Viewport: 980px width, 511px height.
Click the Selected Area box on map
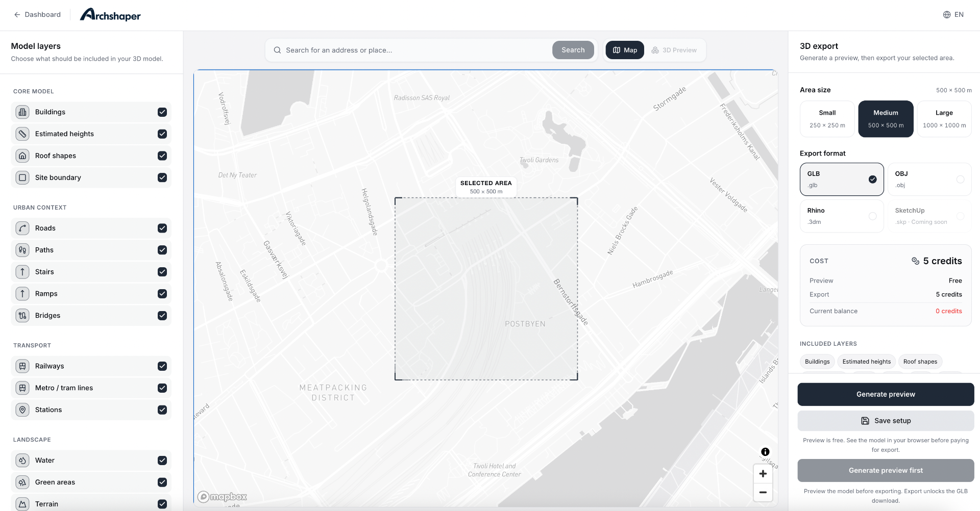click(486, 289)
